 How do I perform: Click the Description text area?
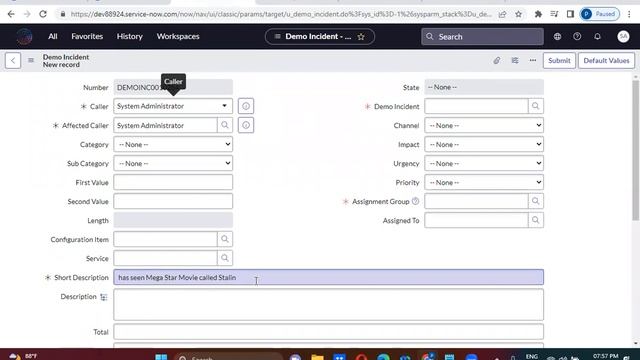point(329,304)
